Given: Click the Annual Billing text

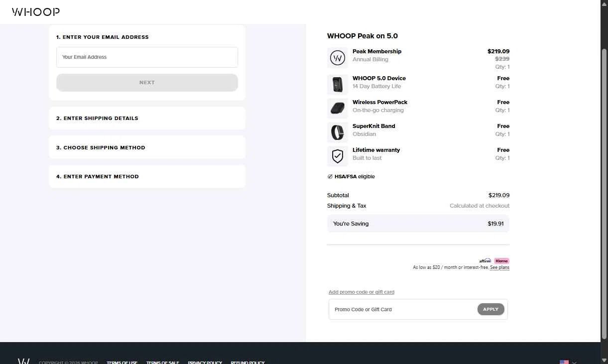Looking at the screenshot, I should 370,59.
